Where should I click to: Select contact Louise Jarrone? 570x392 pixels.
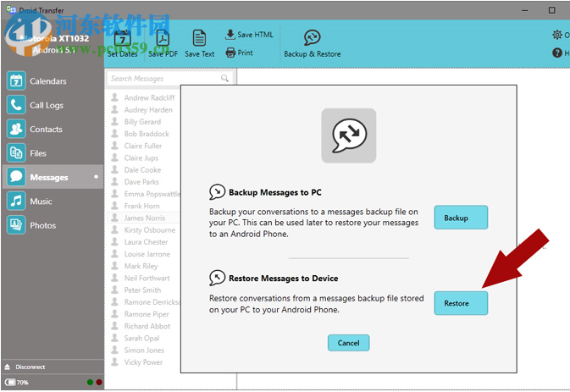click(x=147, y=254)
